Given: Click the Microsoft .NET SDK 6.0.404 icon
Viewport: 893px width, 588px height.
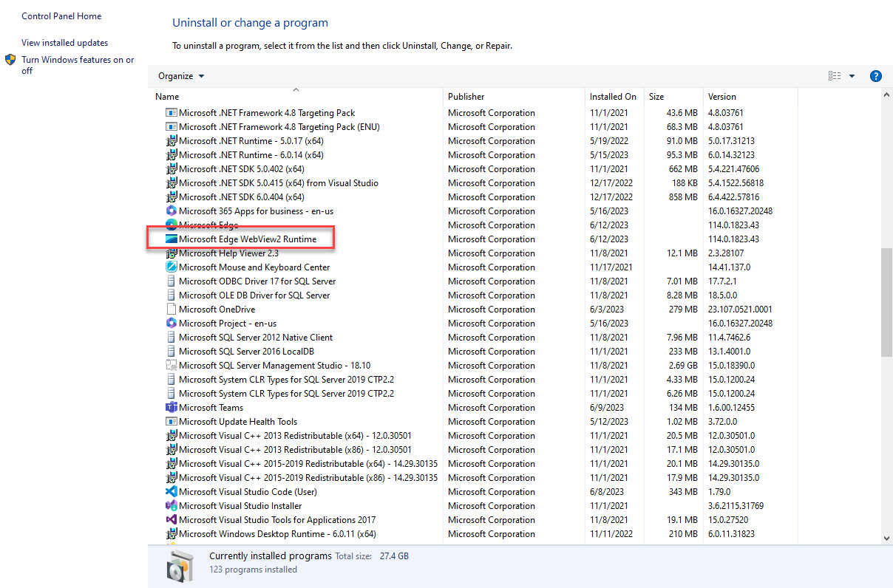Looking at the screenshot, I should pos(172,197).
